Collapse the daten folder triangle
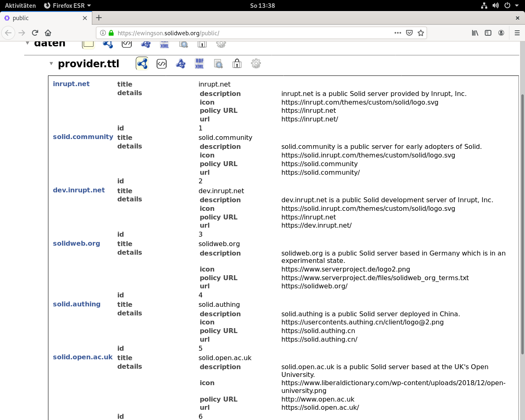 (x=27, y=43)
